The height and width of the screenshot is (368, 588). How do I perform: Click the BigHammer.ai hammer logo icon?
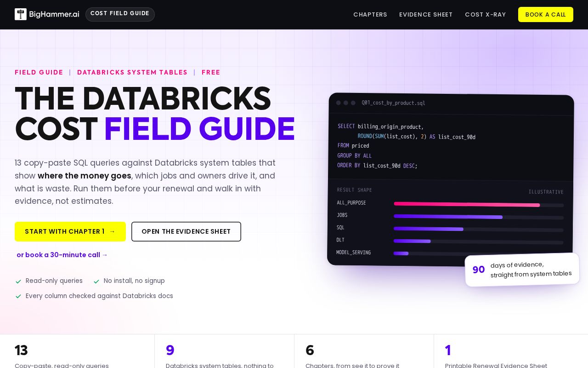pos(21,14)
